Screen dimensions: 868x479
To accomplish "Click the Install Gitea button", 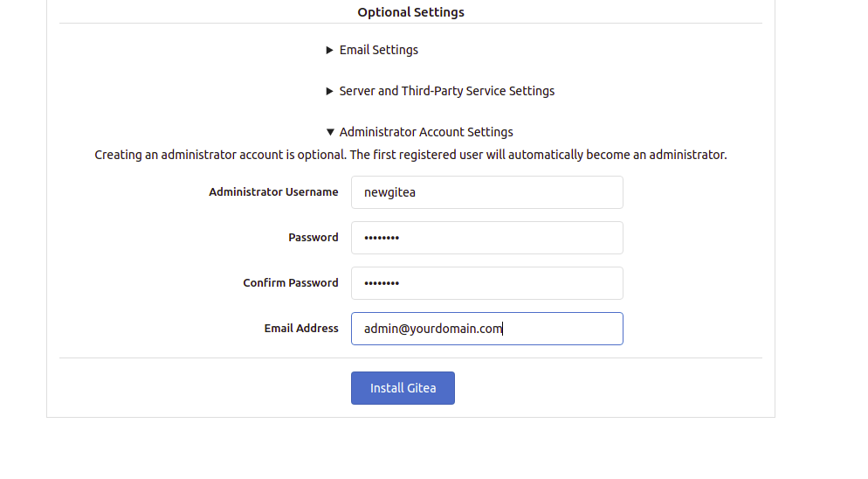I will coord(403,388).
